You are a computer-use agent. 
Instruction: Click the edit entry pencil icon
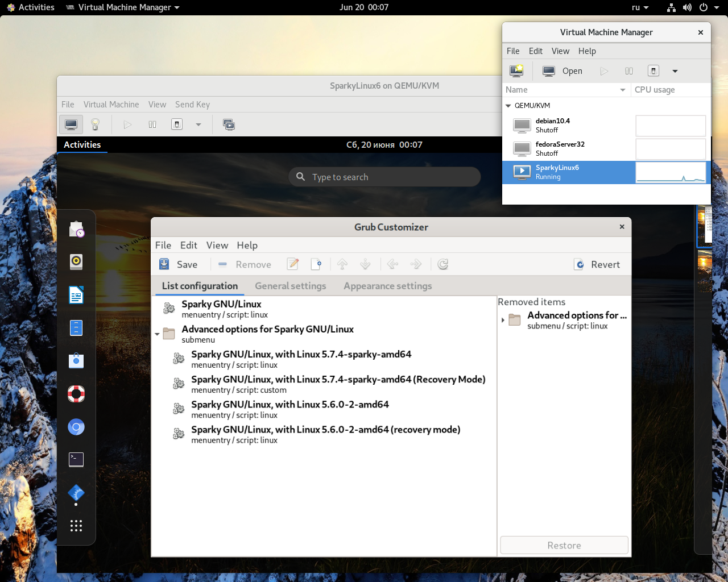293,264
